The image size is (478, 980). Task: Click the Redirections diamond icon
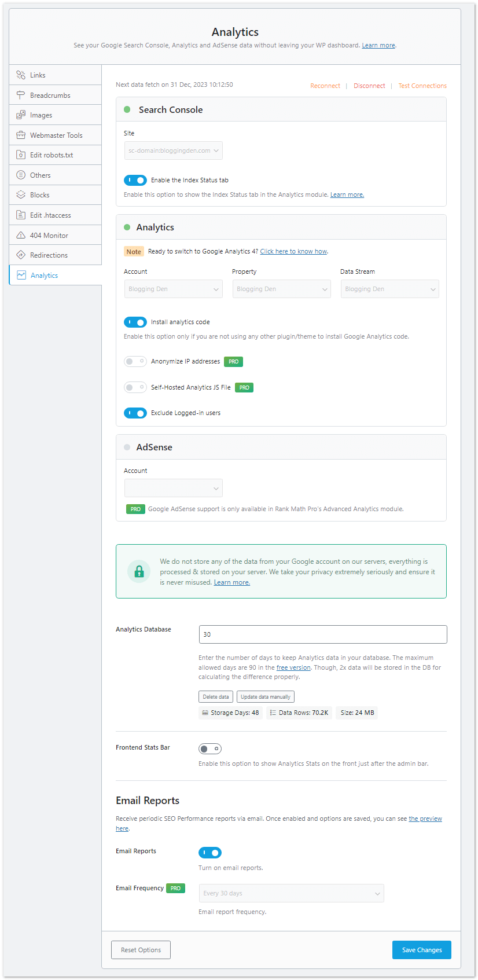point(21,255)
